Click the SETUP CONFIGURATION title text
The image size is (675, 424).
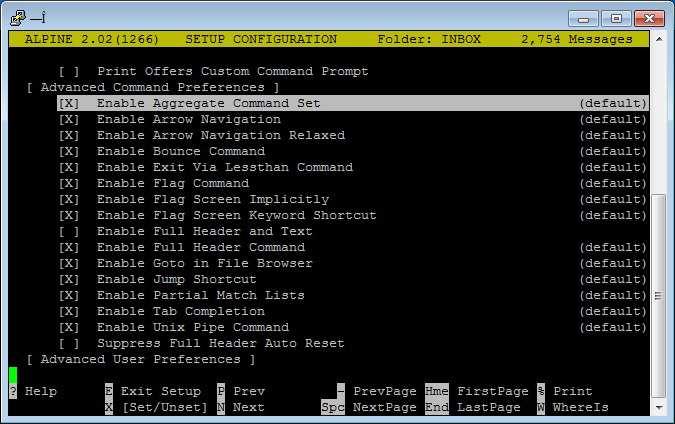pyautogui.click(x=261, y=39)
